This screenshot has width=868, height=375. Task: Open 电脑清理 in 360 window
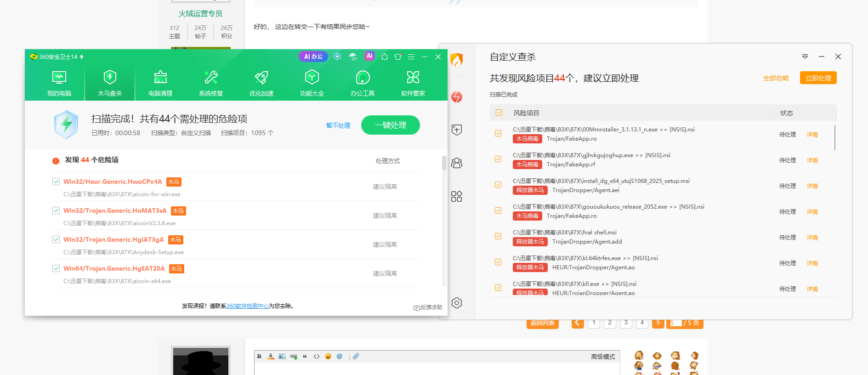pyautogui.click(x=160, y=83)
